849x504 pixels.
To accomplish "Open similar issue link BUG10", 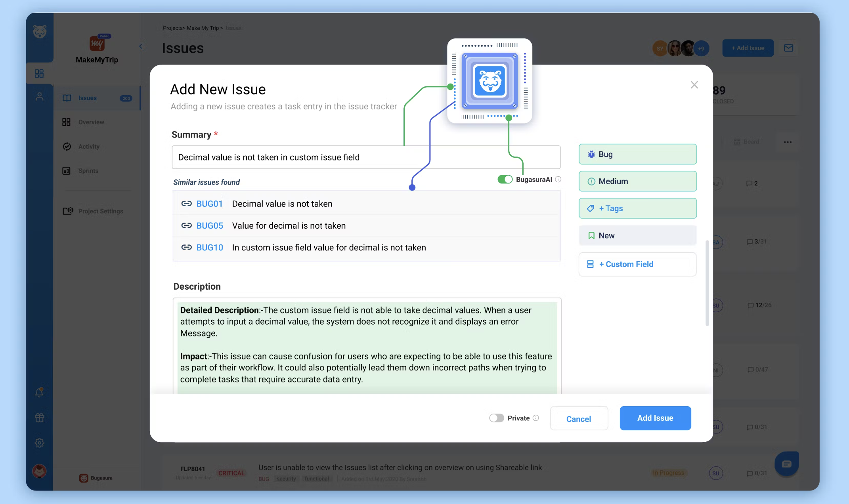I will 210,248.
